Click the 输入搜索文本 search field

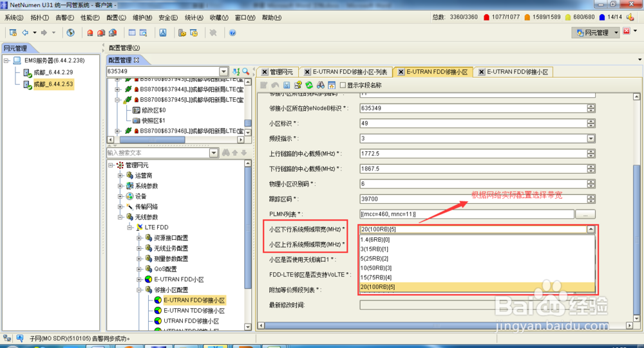[158, 152]
